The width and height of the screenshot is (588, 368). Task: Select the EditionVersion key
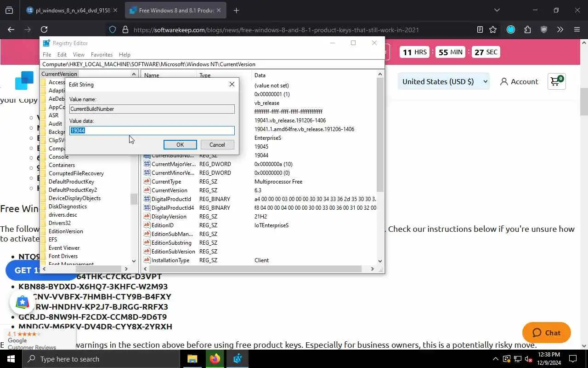click(66, 231)
